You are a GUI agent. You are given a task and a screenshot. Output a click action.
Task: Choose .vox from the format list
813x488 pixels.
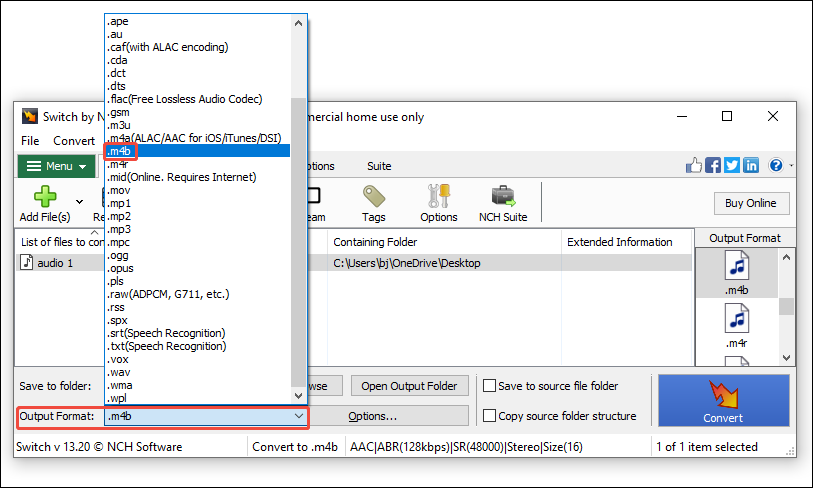(198, 359)
